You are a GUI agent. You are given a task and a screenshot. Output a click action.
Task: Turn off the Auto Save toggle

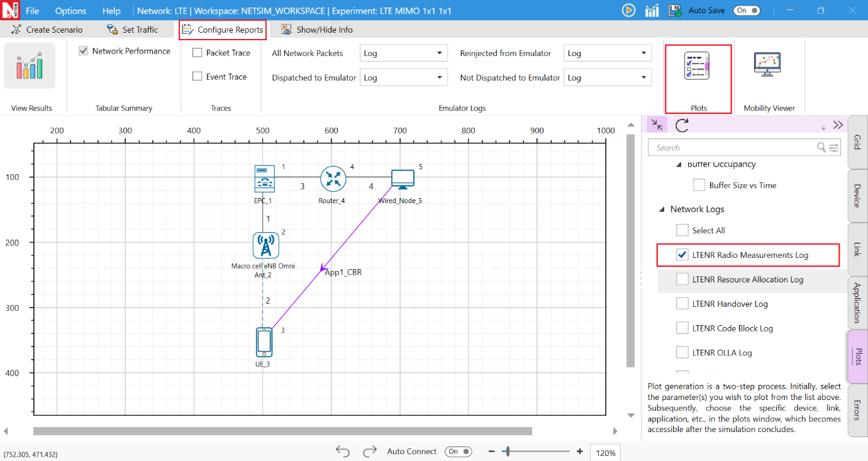(747, 10)
